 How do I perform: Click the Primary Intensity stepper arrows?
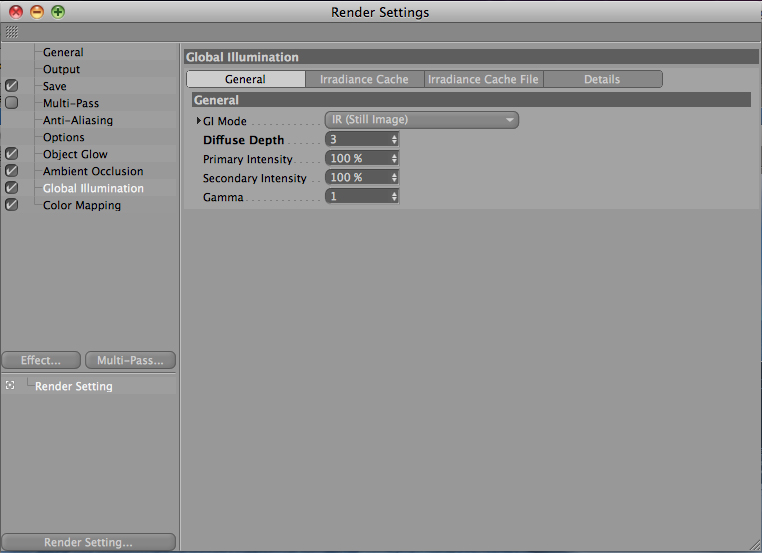394,158
